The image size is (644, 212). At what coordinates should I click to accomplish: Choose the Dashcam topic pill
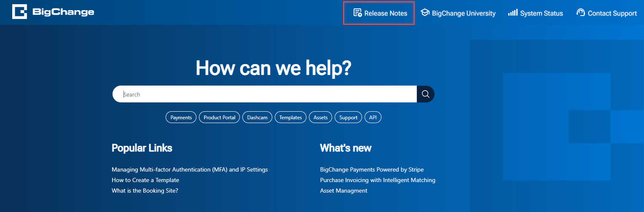[257, 118]
